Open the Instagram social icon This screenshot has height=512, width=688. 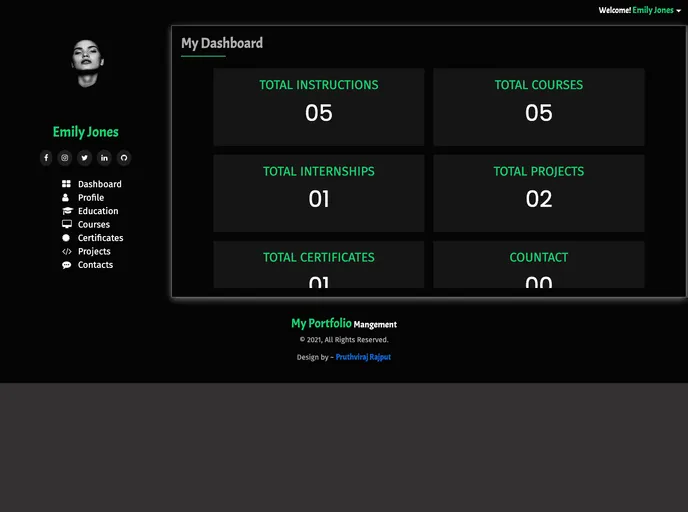coord(65,158)
